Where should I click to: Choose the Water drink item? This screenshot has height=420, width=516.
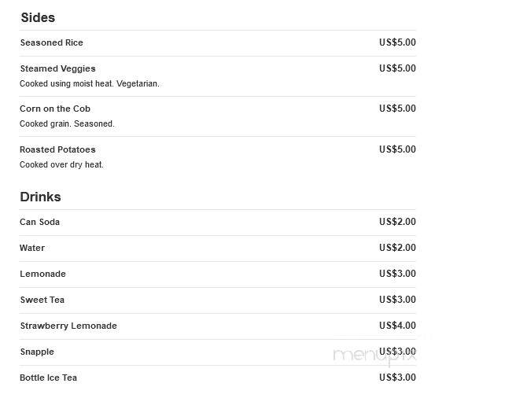coord(32,248)
